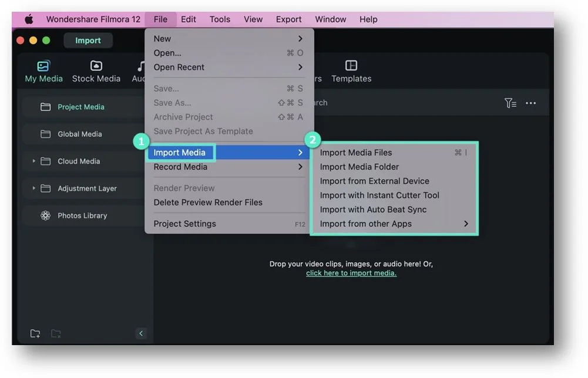Open the View menu
The image size is (588, 378).
253,19
